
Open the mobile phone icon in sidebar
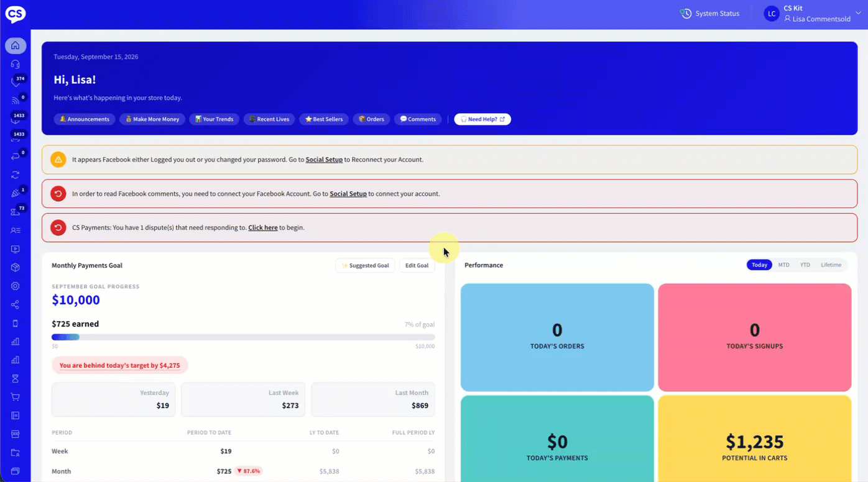click(16, 324)
